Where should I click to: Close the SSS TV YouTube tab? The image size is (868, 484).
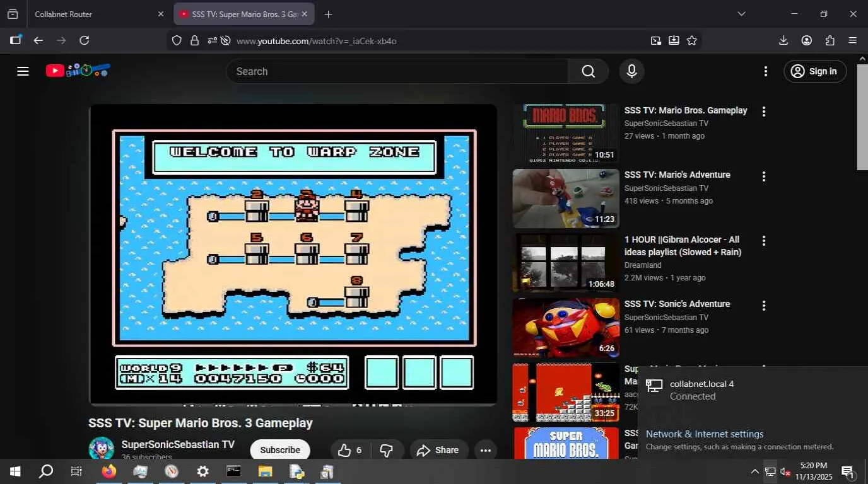pos(305,14)
